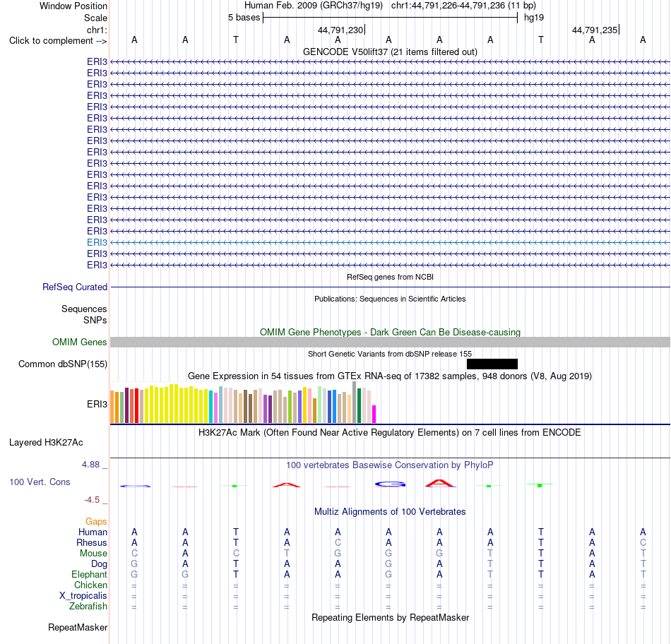The height and width of the screenshot is (644, 671).
Task: Click the 'chr1:' base position label
Action: [x=97, y=30]
